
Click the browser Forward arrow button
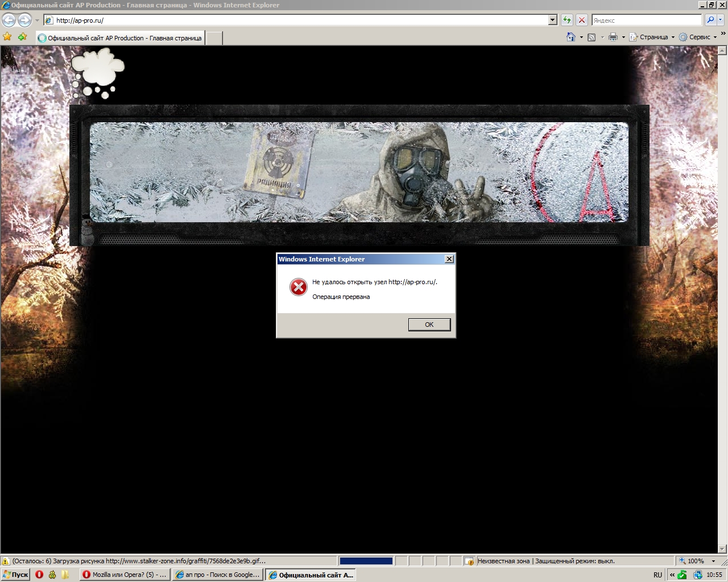[x=24, y=20]
